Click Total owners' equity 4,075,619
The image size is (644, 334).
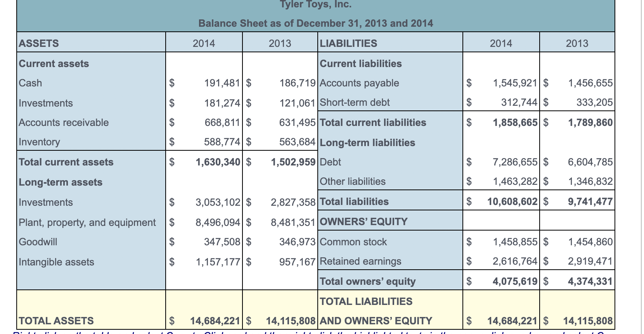[515, 282]
